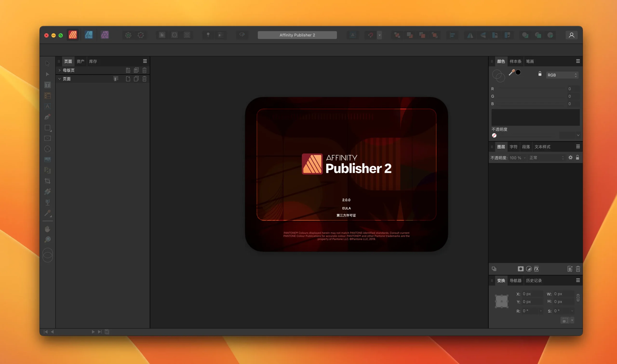Open the account profile icon
The image size is (617, 364).
[x=571, y=35]
